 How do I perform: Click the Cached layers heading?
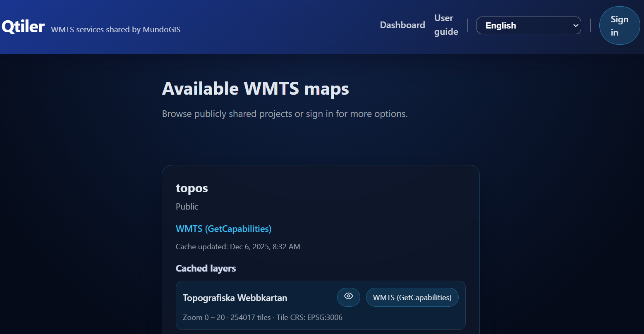point(206,268)
